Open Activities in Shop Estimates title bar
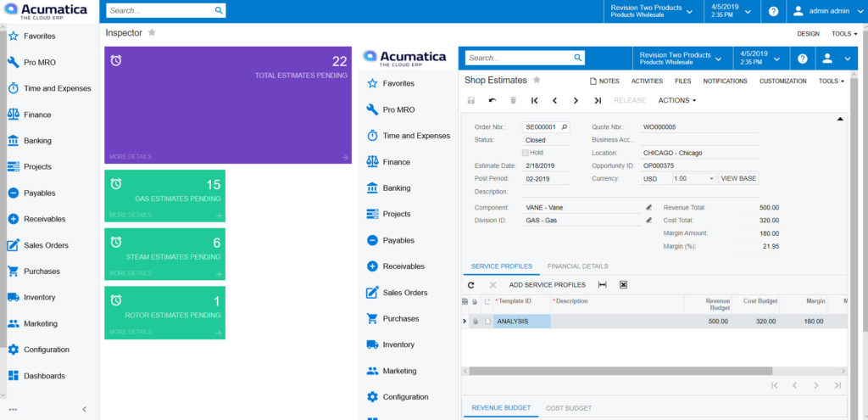 point(647,81)
